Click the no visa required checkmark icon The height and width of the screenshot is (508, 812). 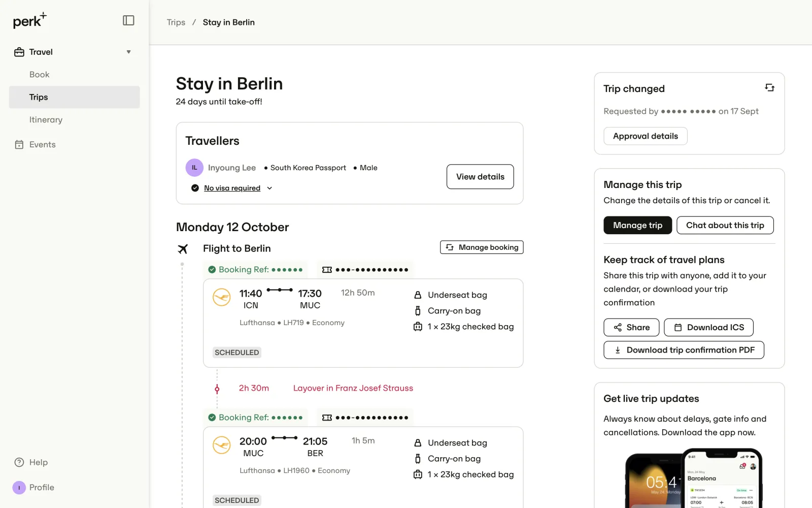(x=195, y=188)
